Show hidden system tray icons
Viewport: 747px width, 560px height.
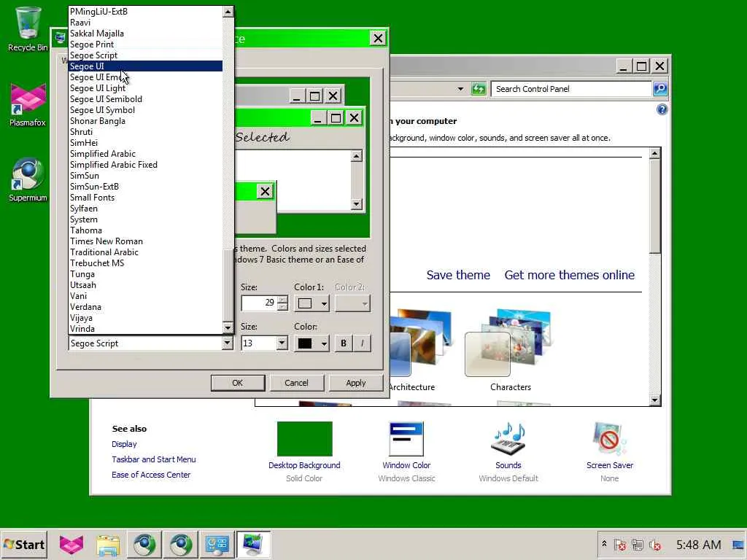[604, 544]
